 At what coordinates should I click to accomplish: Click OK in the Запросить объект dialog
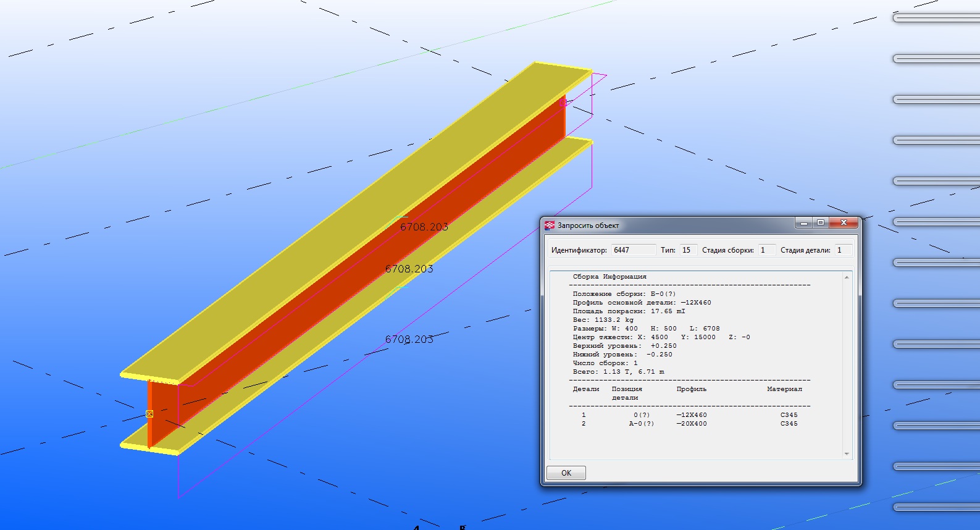pos(566,473)
